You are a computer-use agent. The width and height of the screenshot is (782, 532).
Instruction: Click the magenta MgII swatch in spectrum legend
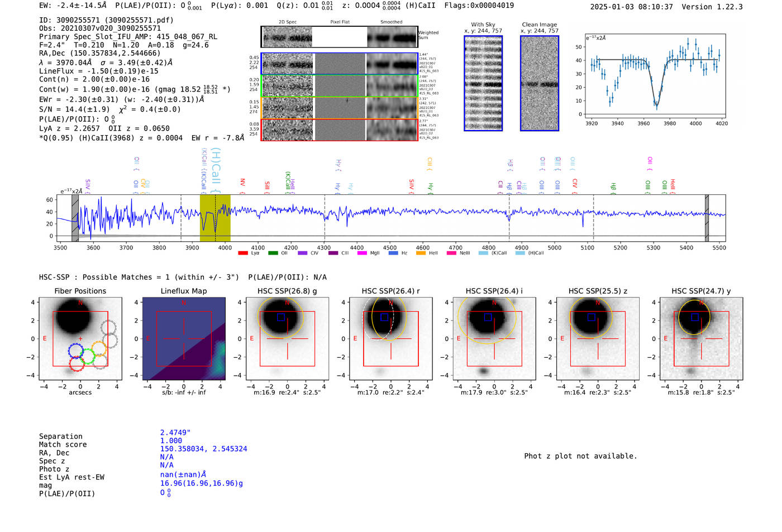tap(362, 253)
